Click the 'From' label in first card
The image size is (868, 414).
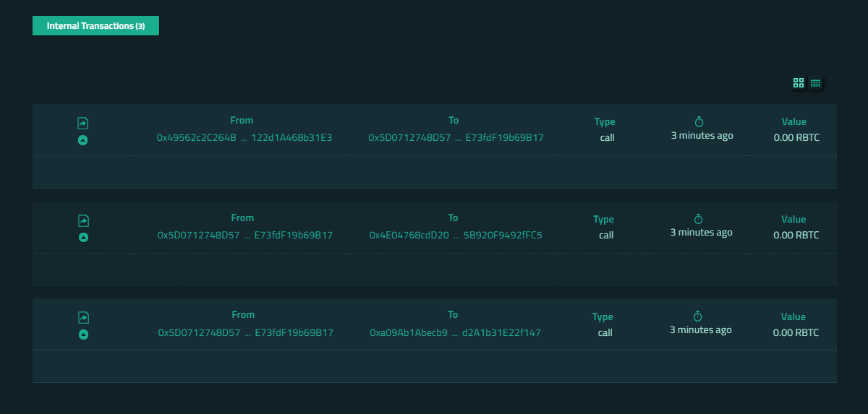[x=242, y=121]
